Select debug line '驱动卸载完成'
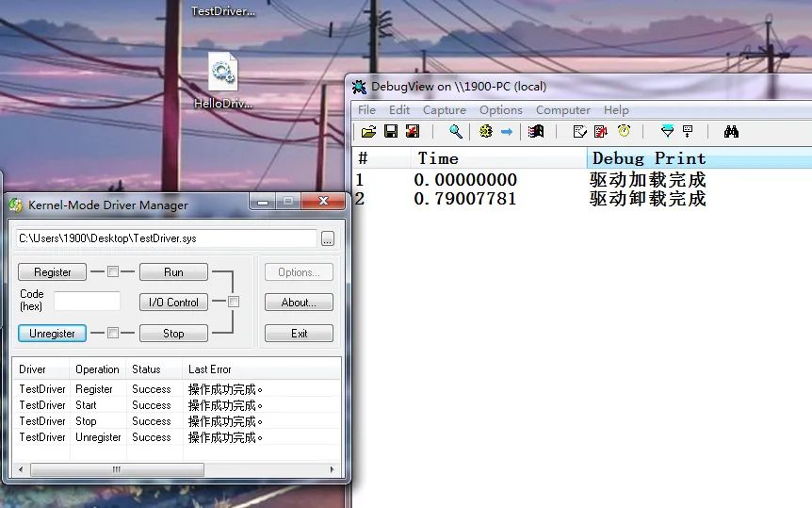This screenshot has height=508, width=812. click(648, 199)
